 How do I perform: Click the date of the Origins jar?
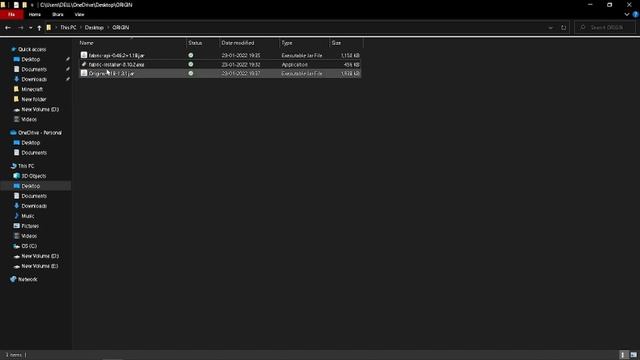241,73
